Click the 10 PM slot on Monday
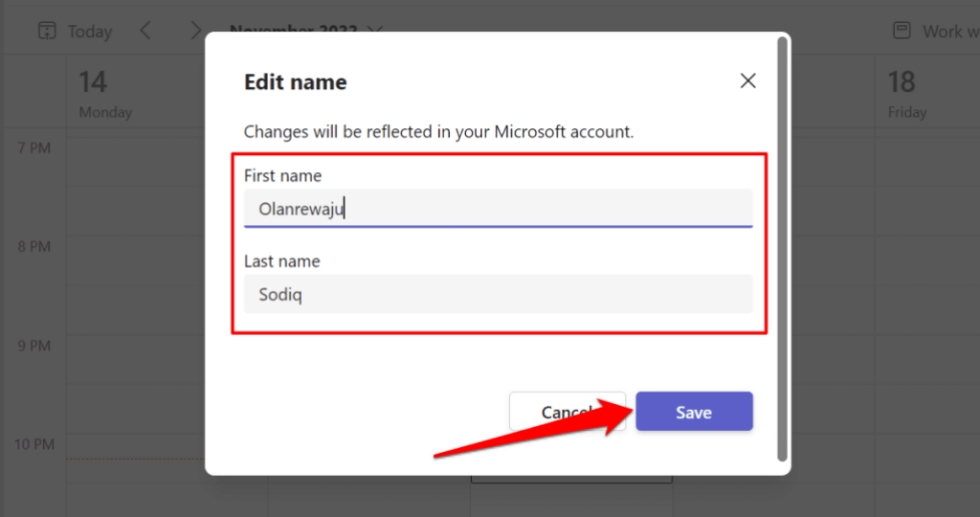This screenshot has width=980, height=517. point(134,479)
